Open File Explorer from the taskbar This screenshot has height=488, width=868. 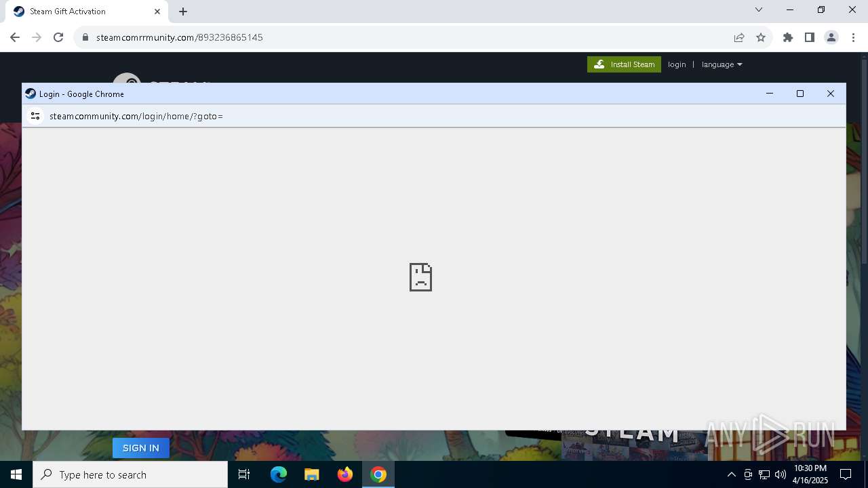point(312,474)
